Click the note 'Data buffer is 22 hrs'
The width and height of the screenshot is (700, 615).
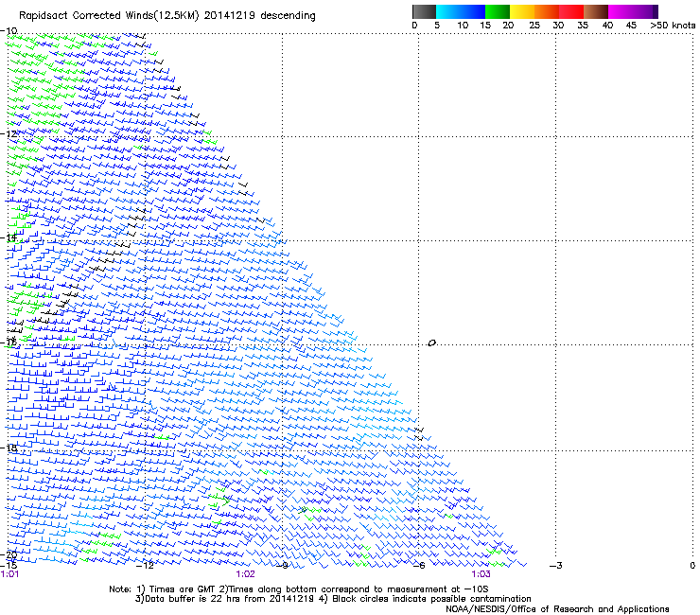(x=186, y=599)
